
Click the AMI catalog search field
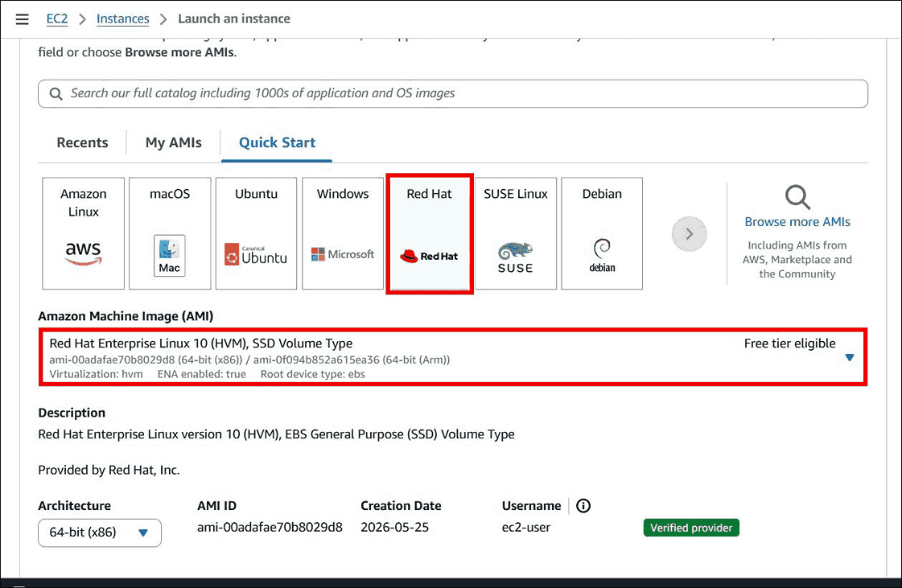pos(453,94)
